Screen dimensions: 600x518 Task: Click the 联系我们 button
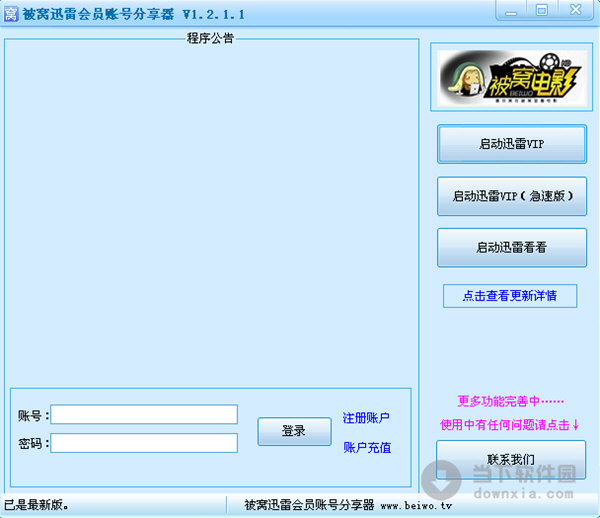pyautogui.click(x=511, y=459)
